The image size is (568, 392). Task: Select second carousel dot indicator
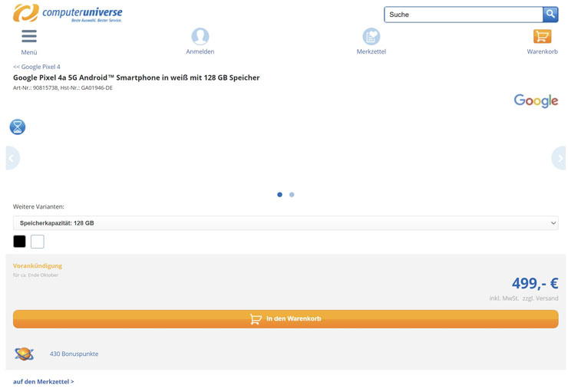pos(292,195)
